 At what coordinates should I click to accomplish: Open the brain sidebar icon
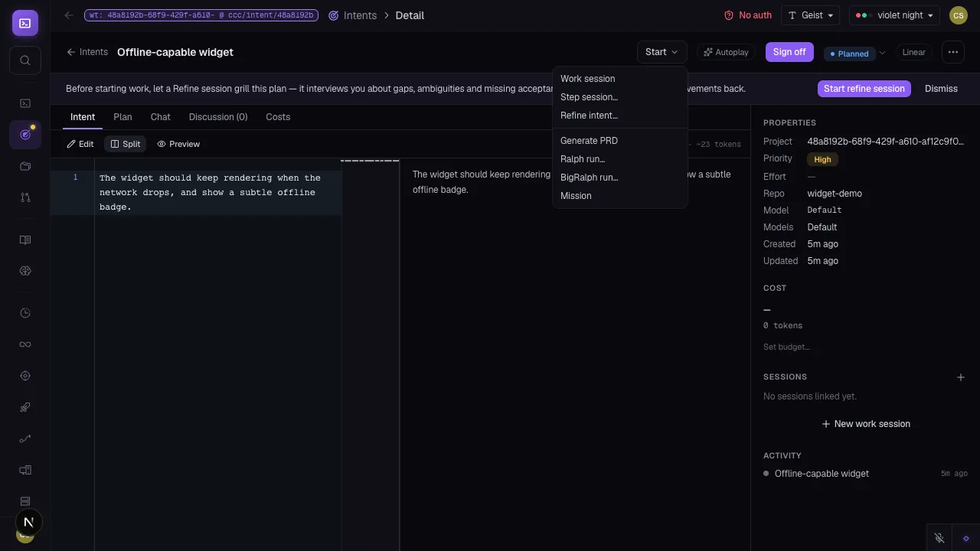[25, 271]
